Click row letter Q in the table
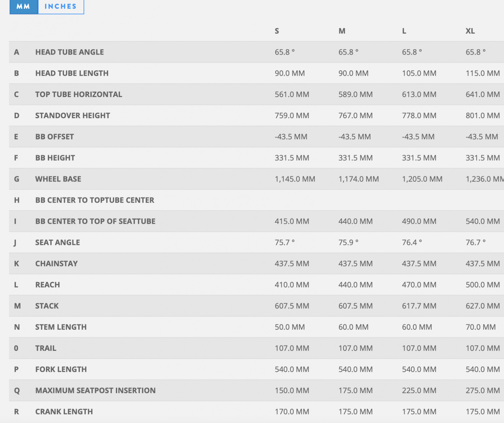Screen dimensions: 504x423 point(17,391)
